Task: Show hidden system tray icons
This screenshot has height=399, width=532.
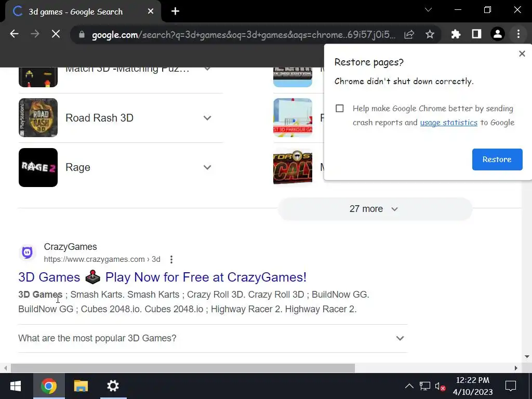Action: coord(409,386)
